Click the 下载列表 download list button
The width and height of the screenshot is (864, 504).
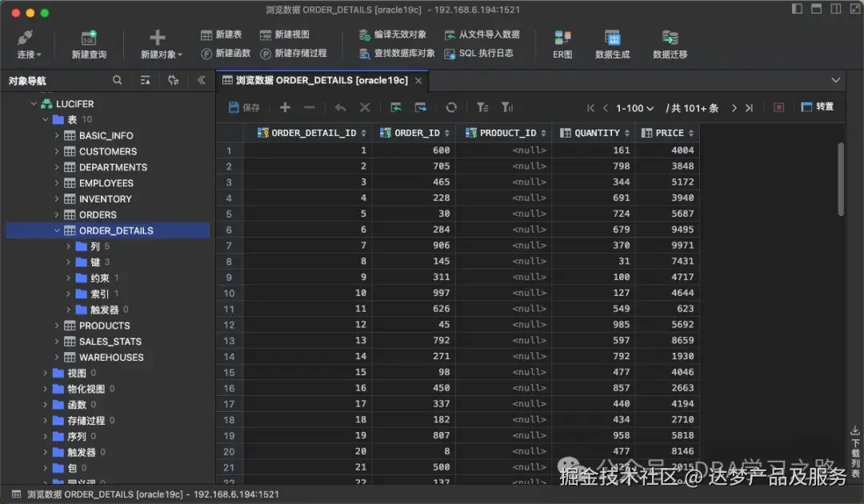click(855, 452)
